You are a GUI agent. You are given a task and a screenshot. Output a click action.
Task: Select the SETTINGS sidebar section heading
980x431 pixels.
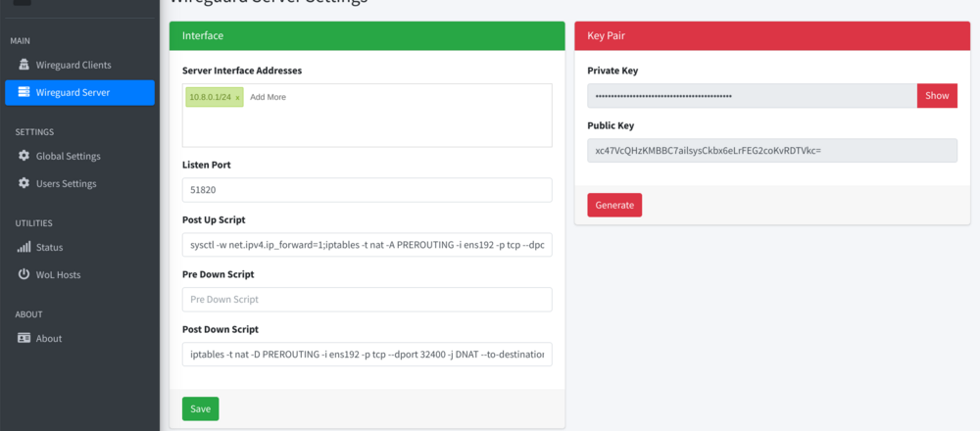click(34, 132)
